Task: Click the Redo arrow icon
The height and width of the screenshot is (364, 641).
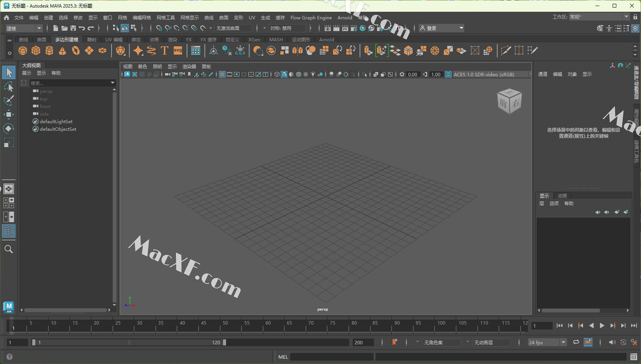Action: 91,28
